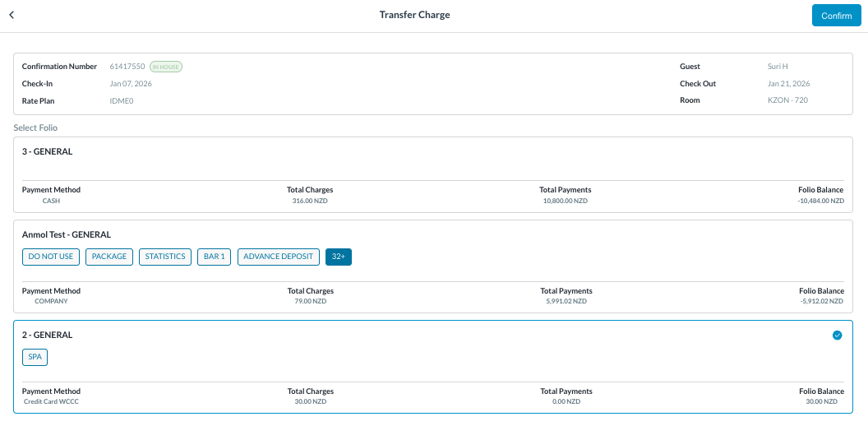Select the PACKAGE tag
The width and height of the screenshot is (868, 426).
(109, 257)
